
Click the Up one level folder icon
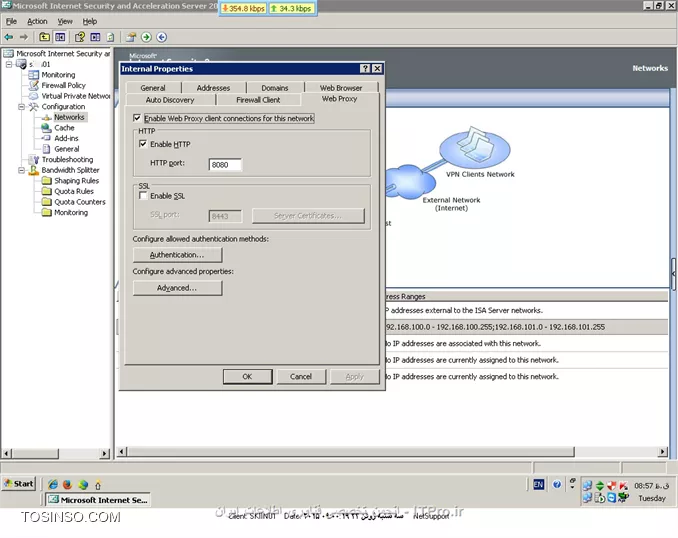tap(45, 37)
